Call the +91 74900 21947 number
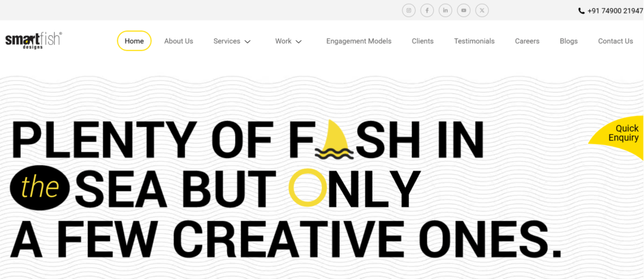Image resolution: width=644 pixels, height=279 pixels. point(615,11)
